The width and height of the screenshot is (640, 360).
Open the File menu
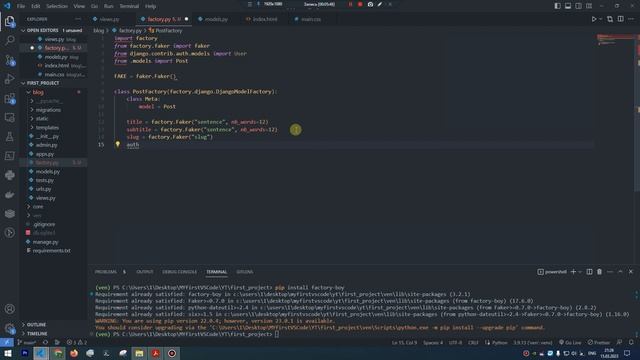click(x=21, y=6)
